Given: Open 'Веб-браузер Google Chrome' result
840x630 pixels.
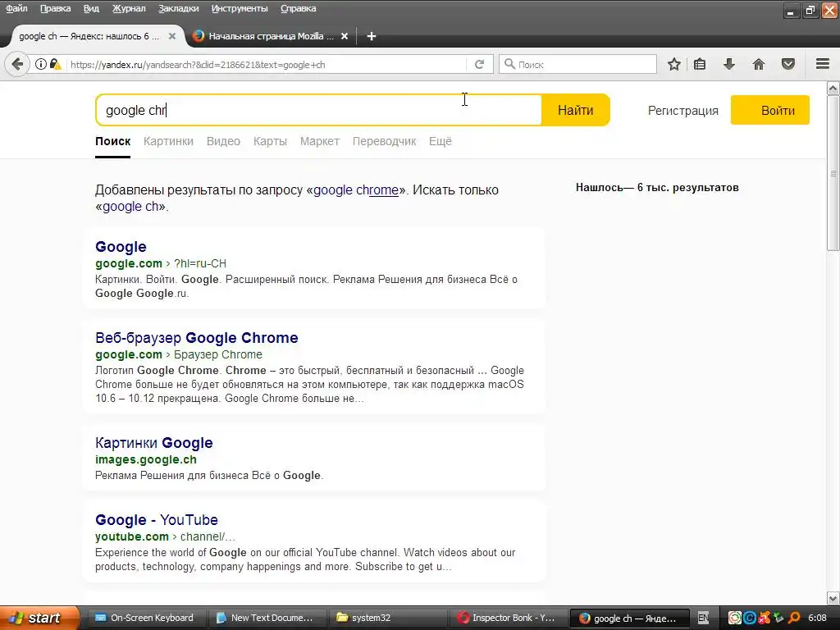Looking at the screenshot, I should point(197,337).
